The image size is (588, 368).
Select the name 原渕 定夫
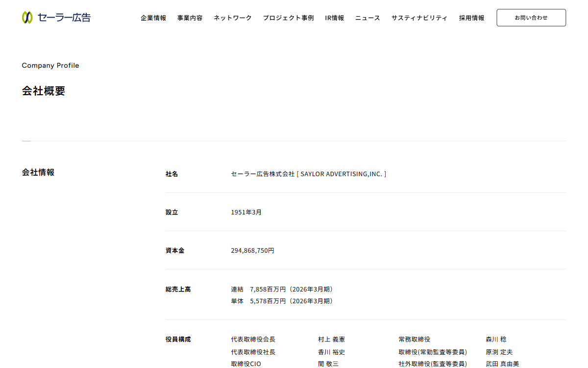499,352
